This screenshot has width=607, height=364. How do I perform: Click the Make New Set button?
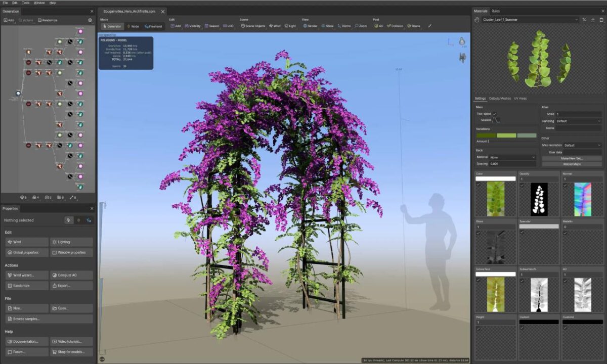click(x=572, y=158)
